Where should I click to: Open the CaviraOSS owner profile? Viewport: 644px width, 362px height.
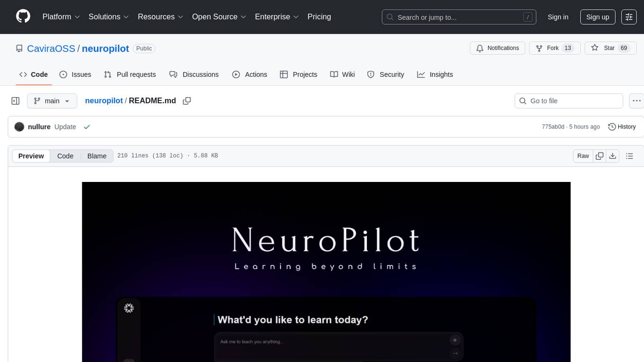[x=51, y=48]
